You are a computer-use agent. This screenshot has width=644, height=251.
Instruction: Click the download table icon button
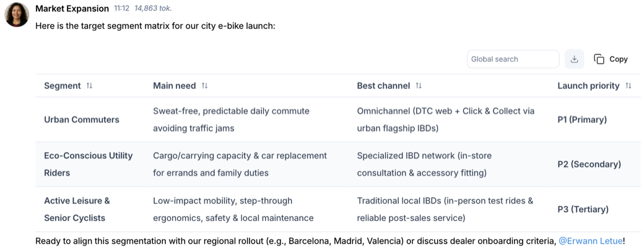[574, 59]
